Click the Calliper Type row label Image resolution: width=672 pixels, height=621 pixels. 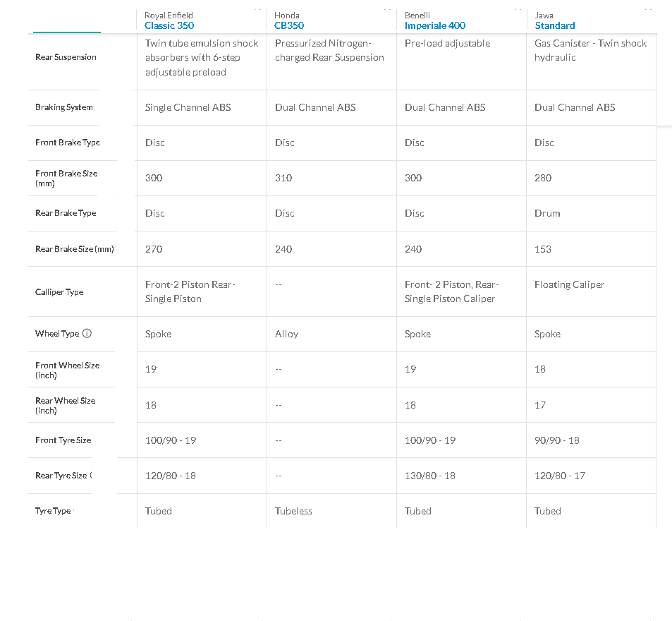[59, 292]
